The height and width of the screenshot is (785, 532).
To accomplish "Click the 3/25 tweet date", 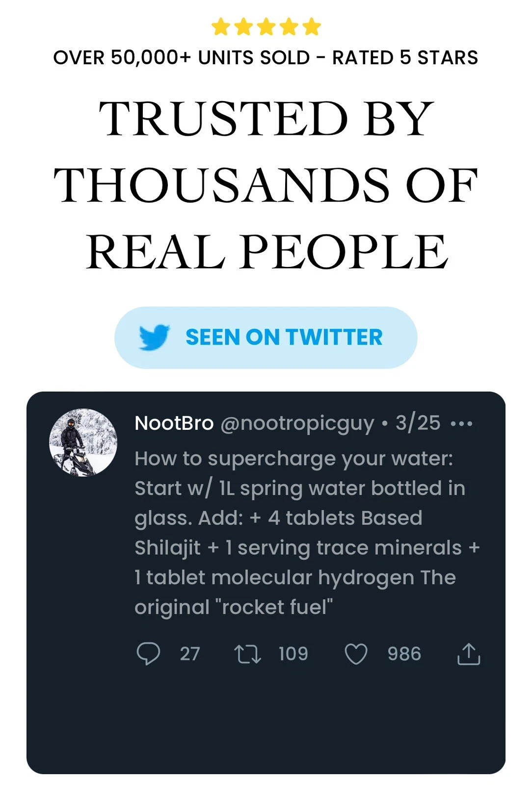I will pyautogui.click(x=418, y=423).
